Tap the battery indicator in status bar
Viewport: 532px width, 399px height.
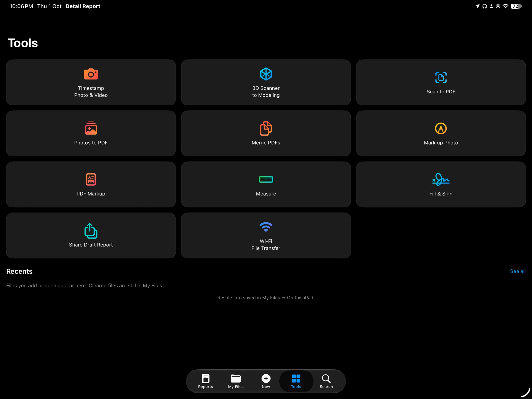click(516, 6)
